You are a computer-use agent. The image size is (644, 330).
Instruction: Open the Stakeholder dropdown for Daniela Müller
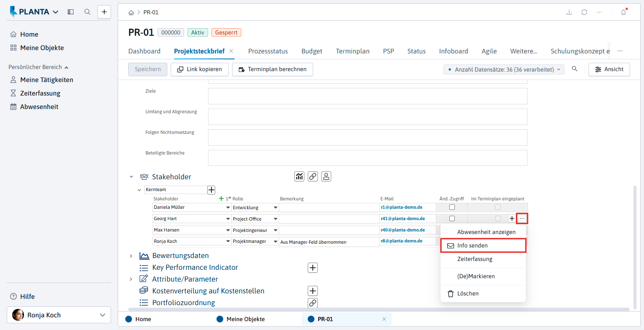[228, 208]
